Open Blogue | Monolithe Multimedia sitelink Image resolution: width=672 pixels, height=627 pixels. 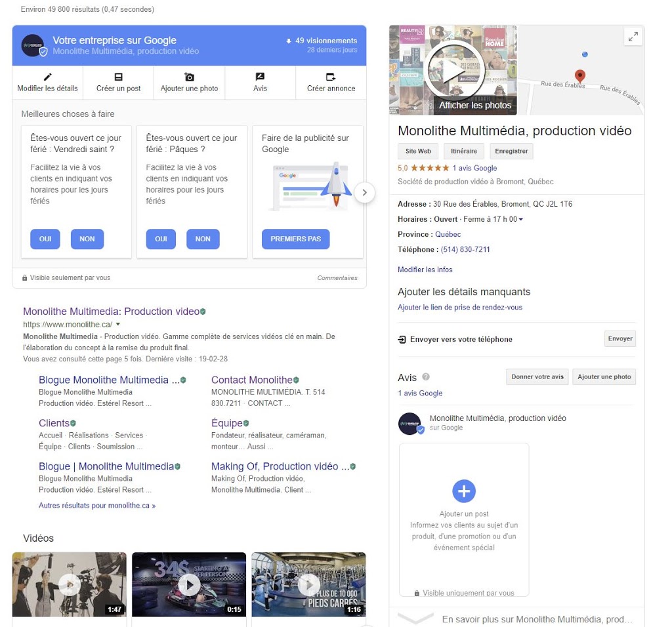(106, 466)
